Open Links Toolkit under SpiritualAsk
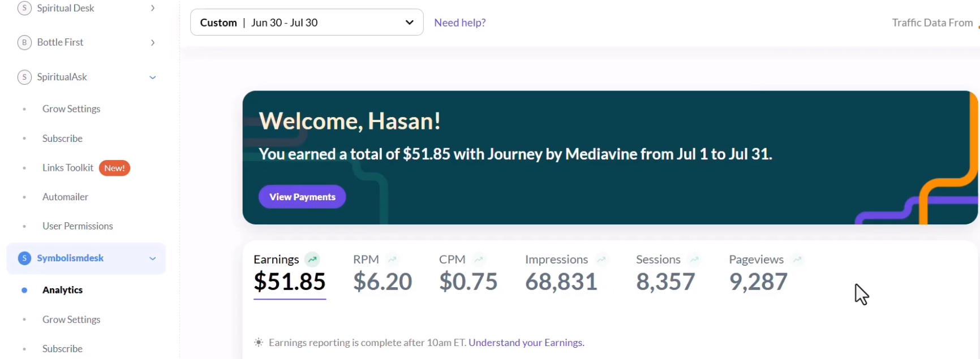980x359 pixels. [68, 168]
